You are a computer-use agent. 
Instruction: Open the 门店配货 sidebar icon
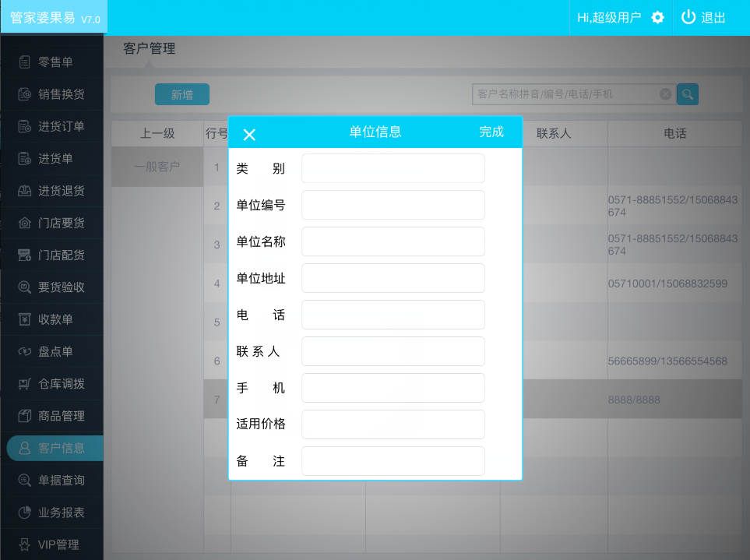click(x=24, y=255)
